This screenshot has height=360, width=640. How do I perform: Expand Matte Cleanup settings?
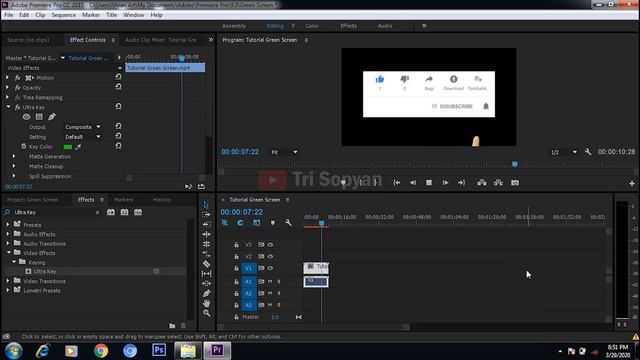14,166
